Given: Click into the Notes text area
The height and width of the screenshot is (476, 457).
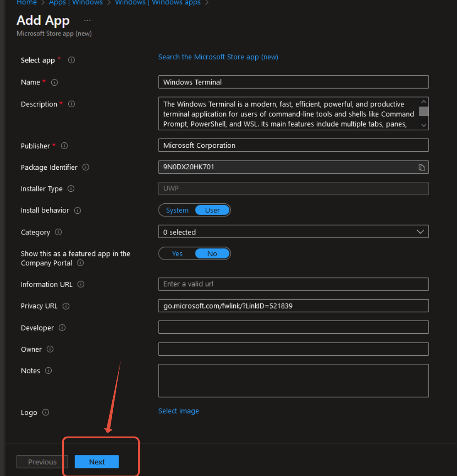Looking at the screenshot, I should click(x=293, y=381).
